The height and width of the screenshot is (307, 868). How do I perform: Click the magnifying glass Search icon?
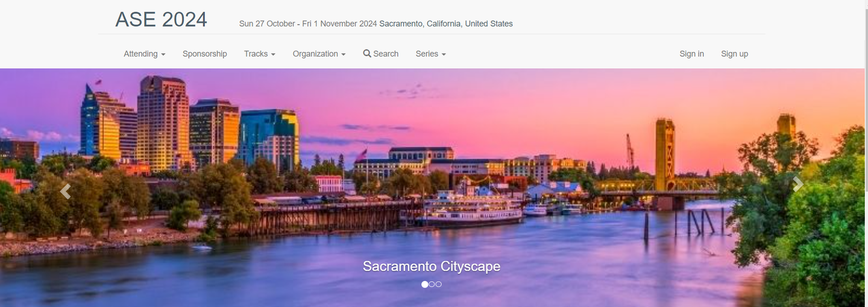367,54
